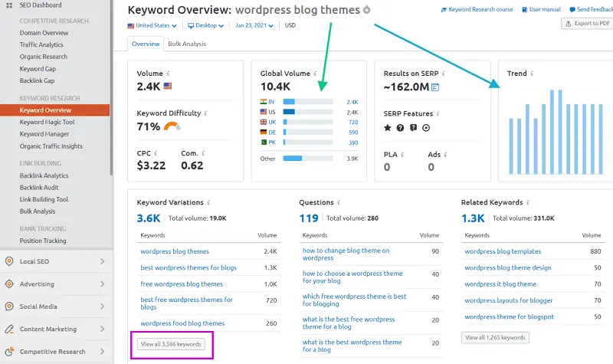
Task: Click the Content Marketing pencil icon
Action: (9, 329)
